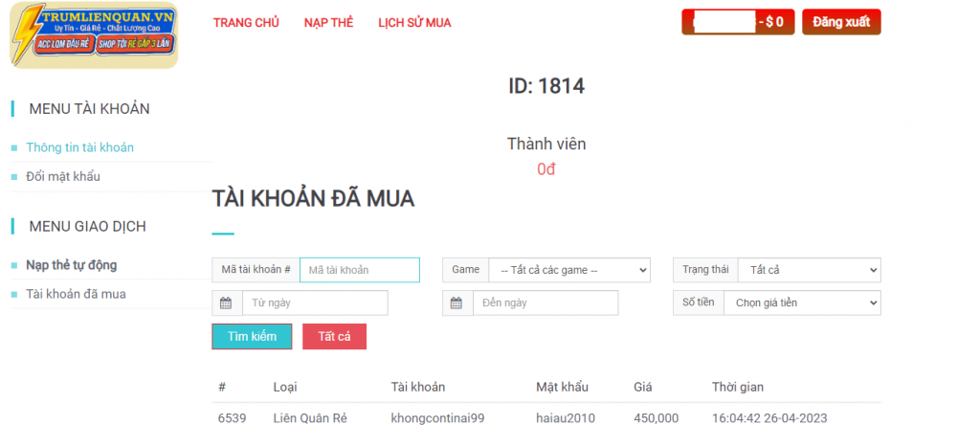Focus the Mã tài khoản input field
980x447 pixels.
(x=360, y=270)
